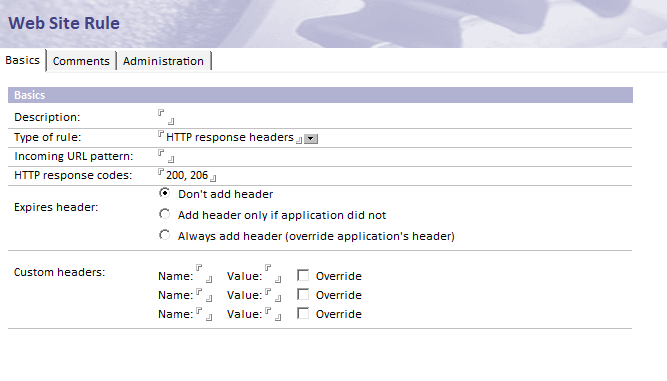Open the Administration tab
Viewport: 667px width, 381px height.
click(x=163, y=61)
